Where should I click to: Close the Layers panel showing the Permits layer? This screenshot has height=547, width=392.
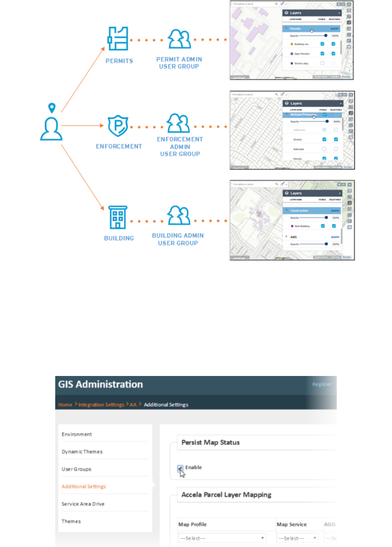(x=339, y=13)
